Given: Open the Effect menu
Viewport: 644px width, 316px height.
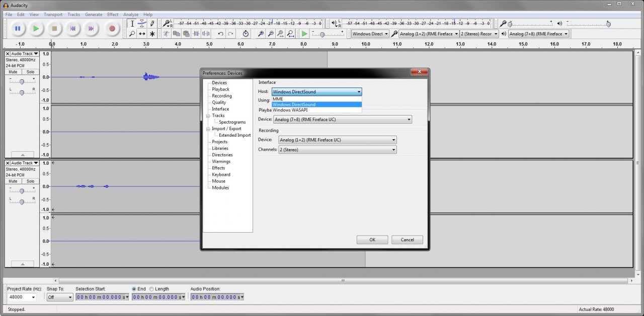Looking at the screenshot, I should [x=113, y=15].
